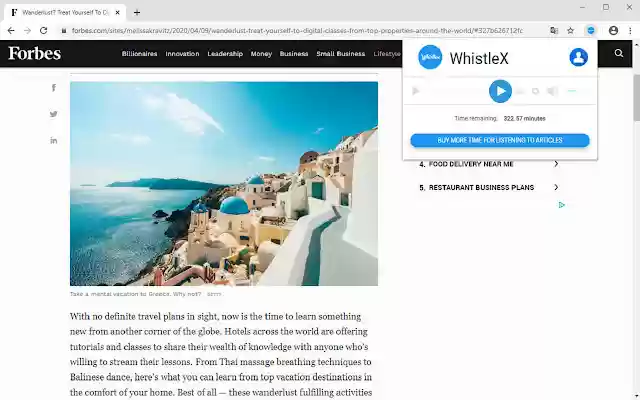Mute audio with the WhistleX speaker icon

pos(552,91)
